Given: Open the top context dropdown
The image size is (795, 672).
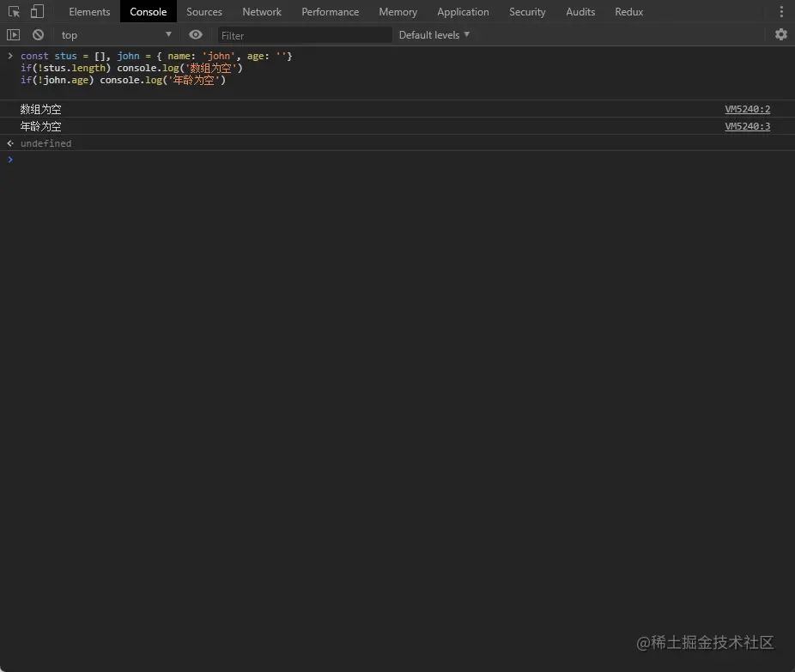Looking at the screenshot, I should [116, 35].
